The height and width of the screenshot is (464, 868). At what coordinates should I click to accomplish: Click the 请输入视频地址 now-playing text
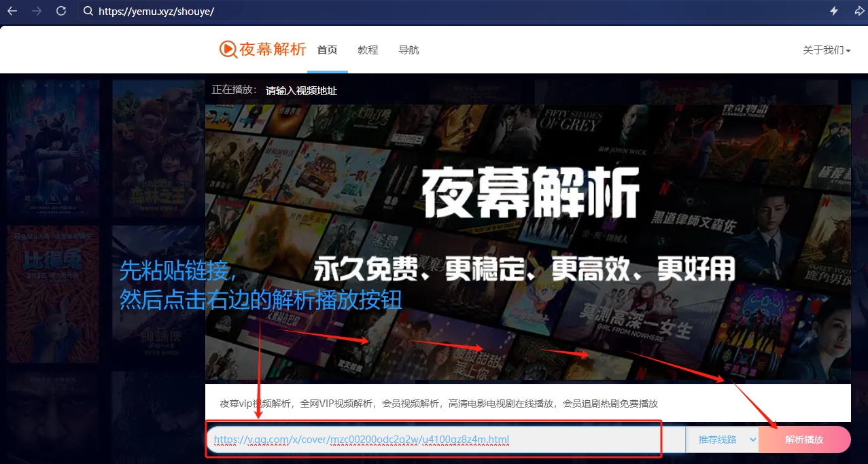tap(301, 90)
